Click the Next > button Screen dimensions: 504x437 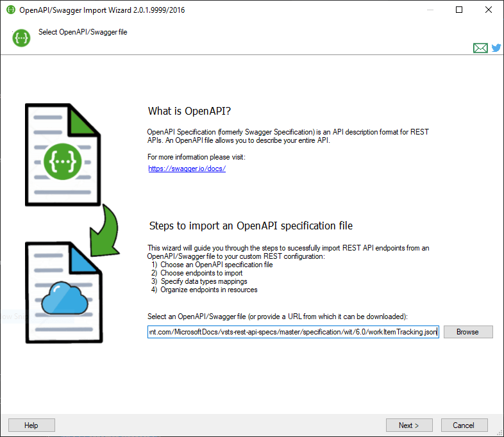(409, 425)
